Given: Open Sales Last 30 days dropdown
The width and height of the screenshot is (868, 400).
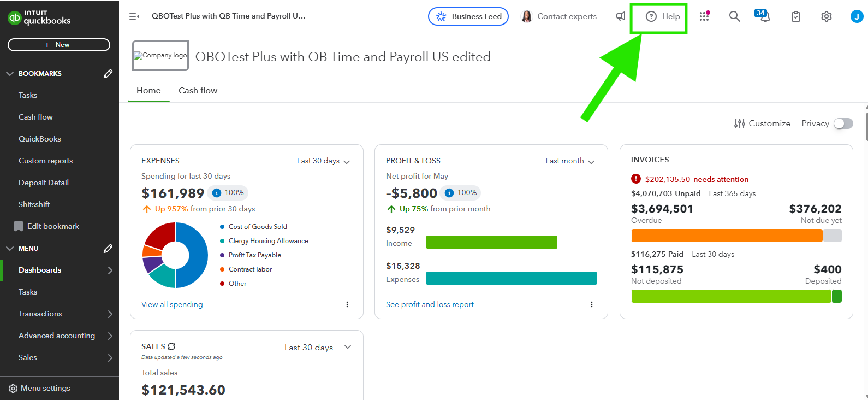Looking at the screenshot, I should [x=318, y=348].
